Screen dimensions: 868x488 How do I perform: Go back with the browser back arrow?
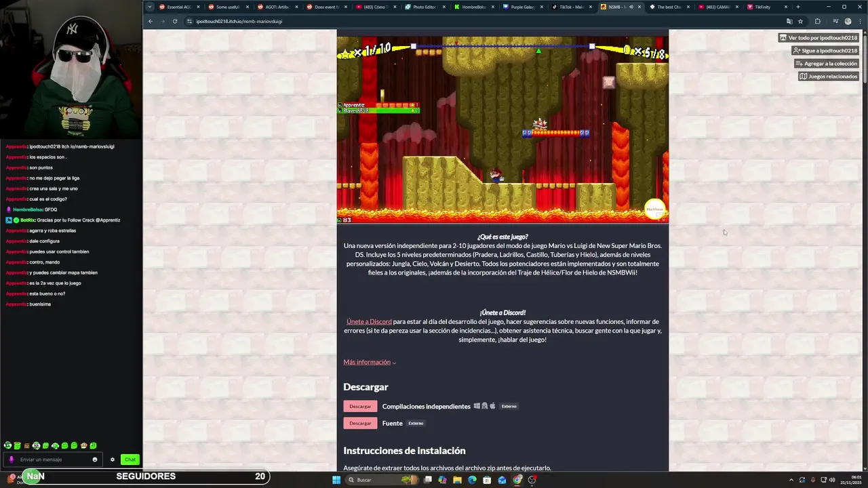(x=151, y=21)
